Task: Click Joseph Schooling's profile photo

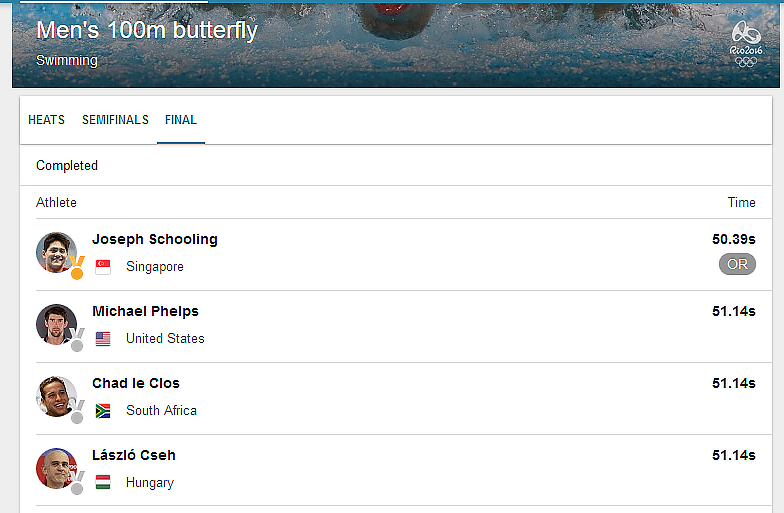Action: pos(56,252)
